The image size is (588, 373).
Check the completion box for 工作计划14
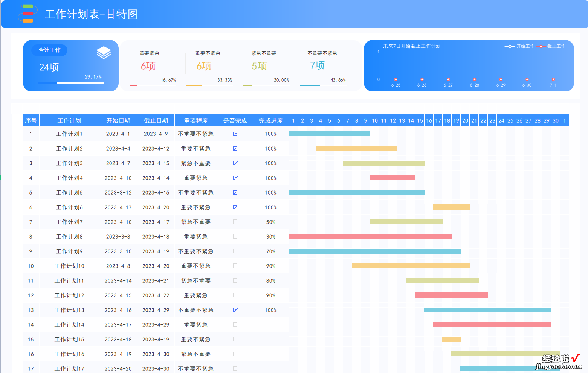(235, 325)
